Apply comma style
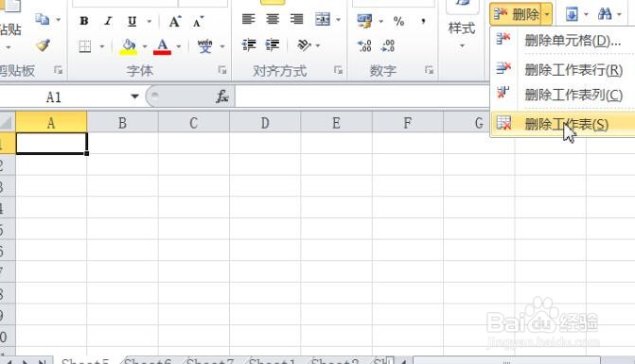This screenshot has width=635, height=364. (423, 21)
